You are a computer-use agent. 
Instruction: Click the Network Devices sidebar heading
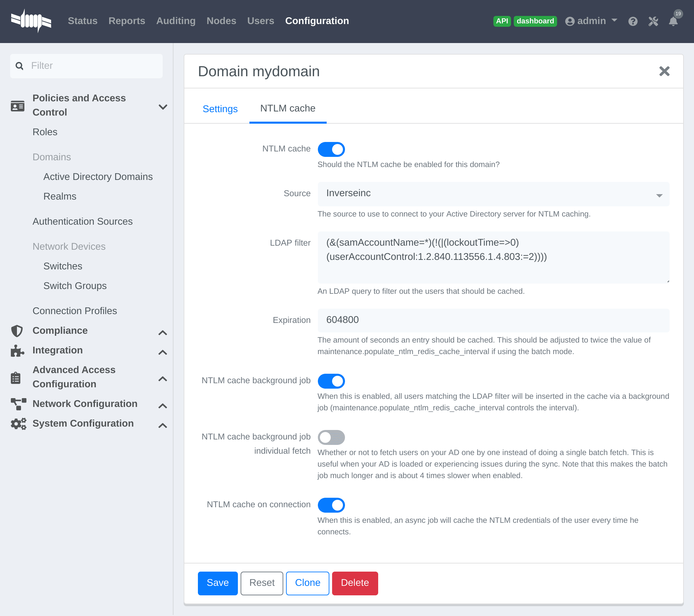(x=69, y=247)
